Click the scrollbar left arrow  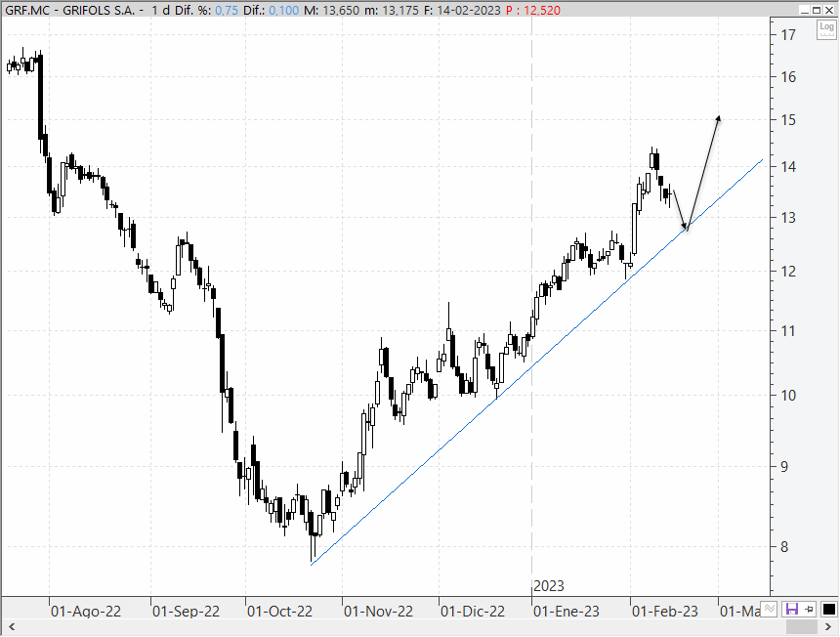[x=12, y=626]
